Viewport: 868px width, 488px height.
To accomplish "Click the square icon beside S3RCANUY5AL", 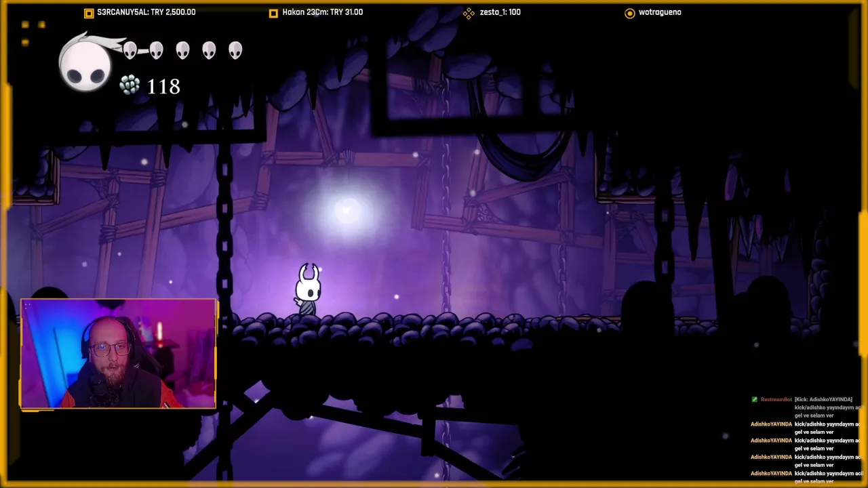I will click(x=89, y=13).
